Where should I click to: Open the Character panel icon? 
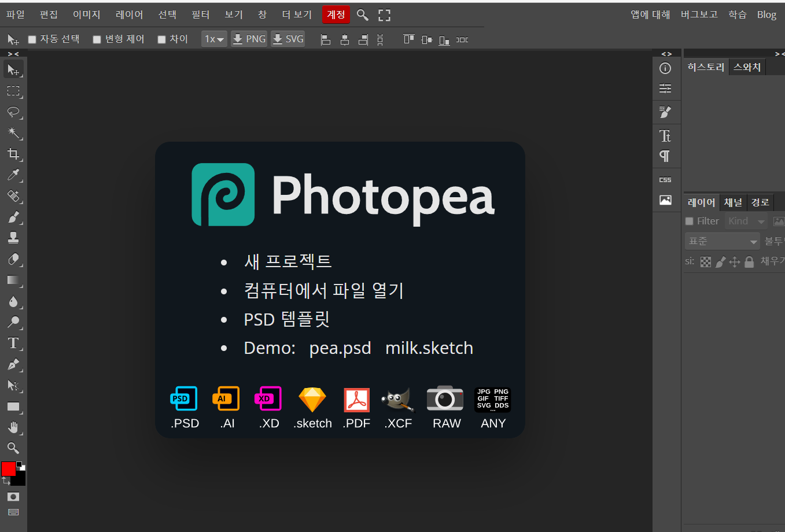665,136
